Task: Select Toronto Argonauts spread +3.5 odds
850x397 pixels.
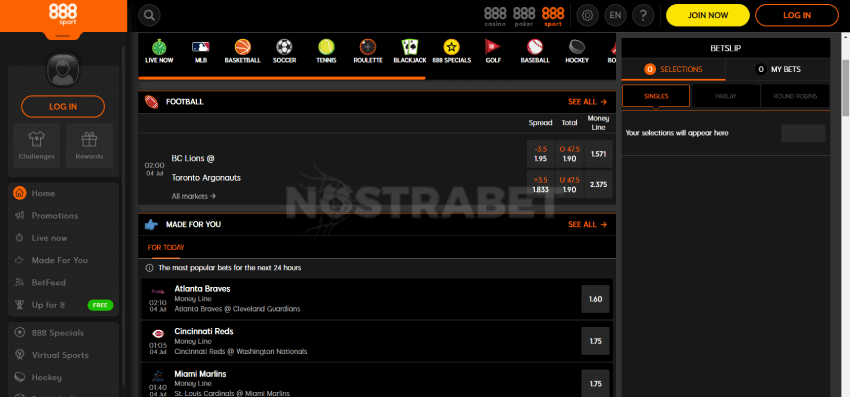Action: (x=540, y=184)
